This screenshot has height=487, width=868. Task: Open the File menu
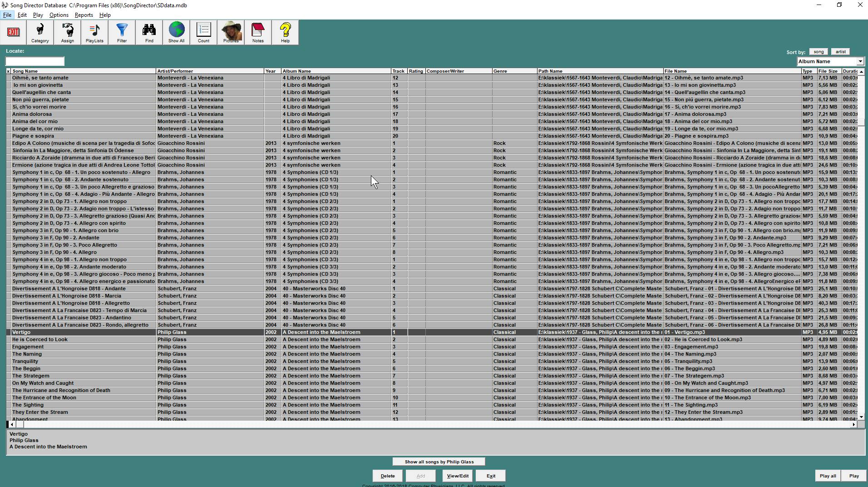pyautogui.click(x=7, y=15)
